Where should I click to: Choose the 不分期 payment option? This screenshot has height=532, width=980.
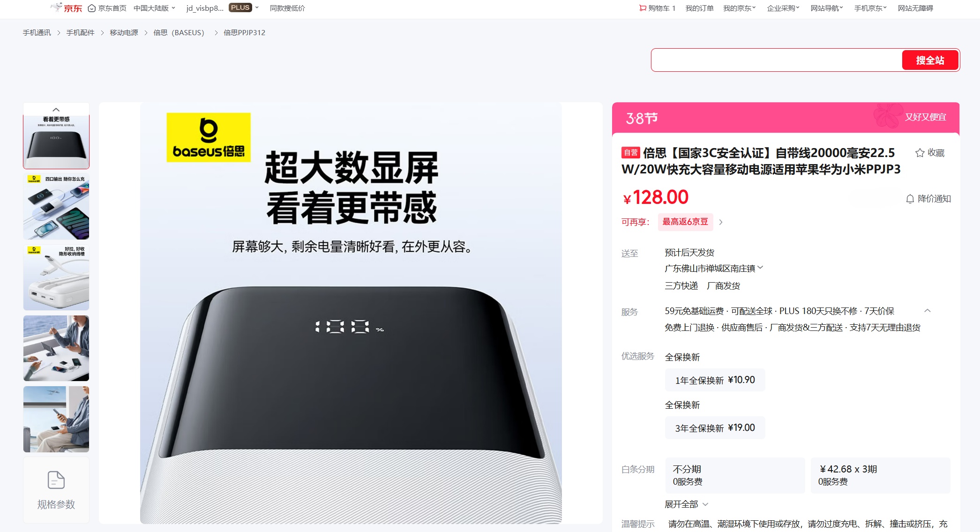point(735,475)
